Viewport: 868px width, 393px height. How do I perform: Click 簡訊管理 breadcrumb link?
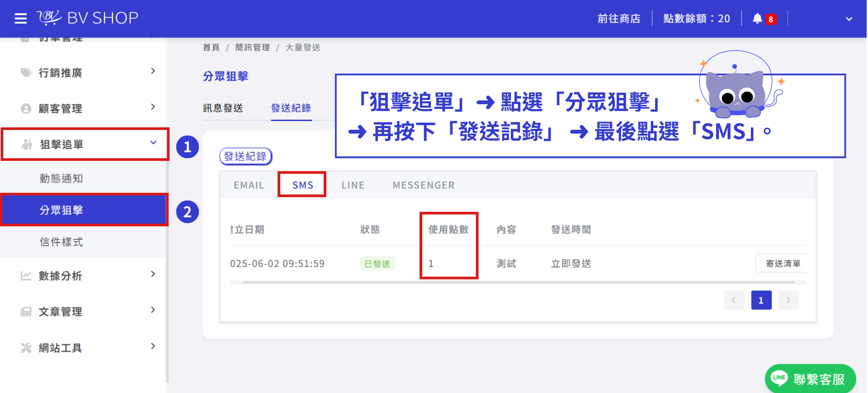click(x=252, y=47)
